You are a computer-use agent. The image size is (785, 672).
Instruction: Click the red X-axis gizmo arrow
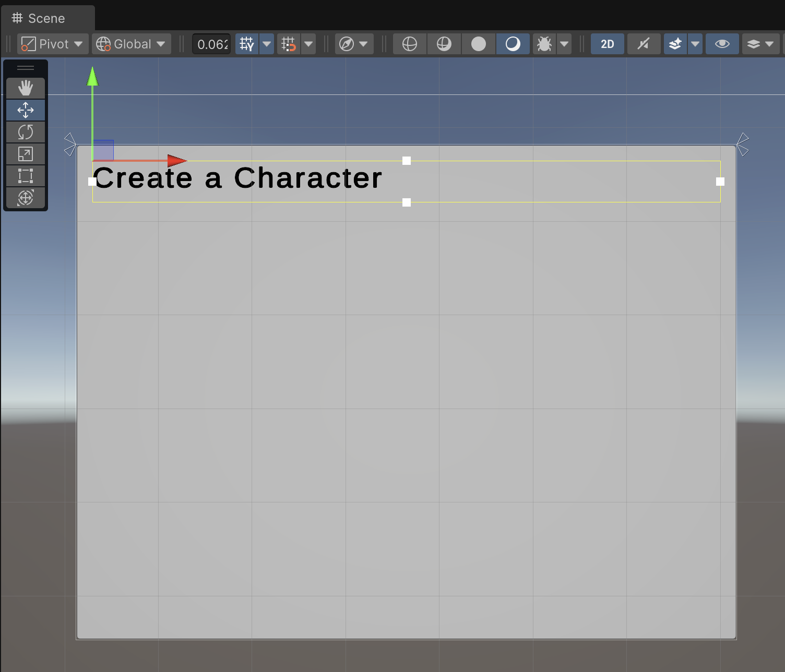pyautogui.click(x=176, y=160)
